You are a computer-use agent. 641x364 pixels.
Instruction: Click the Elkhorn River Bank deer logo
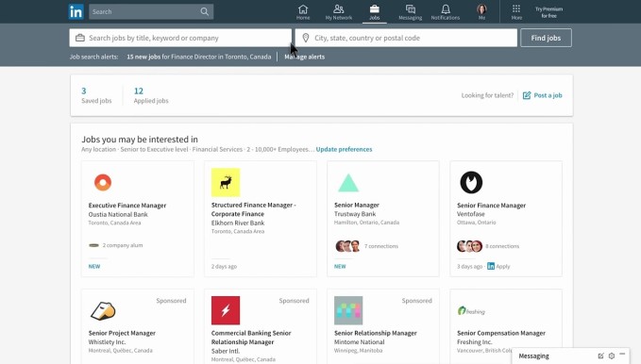[226, 182]
